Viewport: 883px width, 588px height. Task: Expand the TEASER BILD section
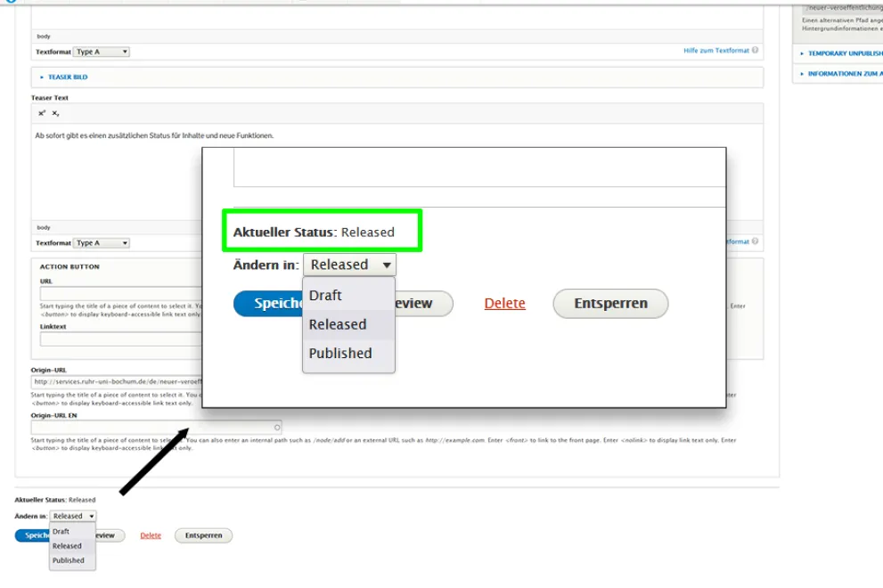click(67, 77)
